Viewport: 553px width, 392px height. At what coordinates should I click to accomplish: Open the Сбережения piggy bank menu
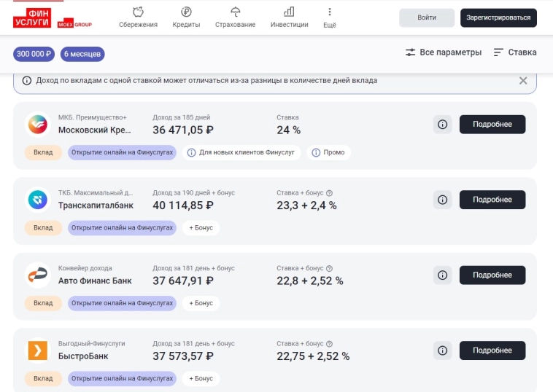(x=138, y=12)
